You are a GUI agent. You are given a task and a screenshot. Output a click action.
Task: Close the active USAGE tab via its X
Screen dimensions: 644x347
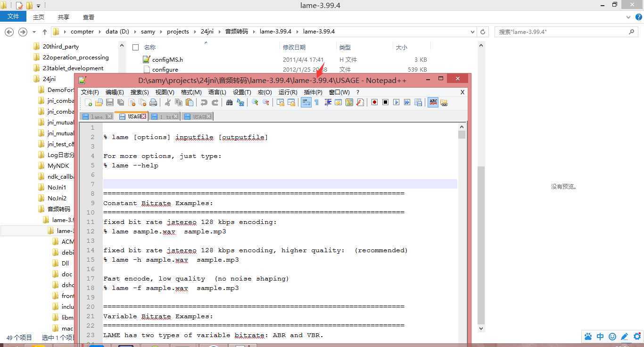pyautogui.click(x=144, y=116)
